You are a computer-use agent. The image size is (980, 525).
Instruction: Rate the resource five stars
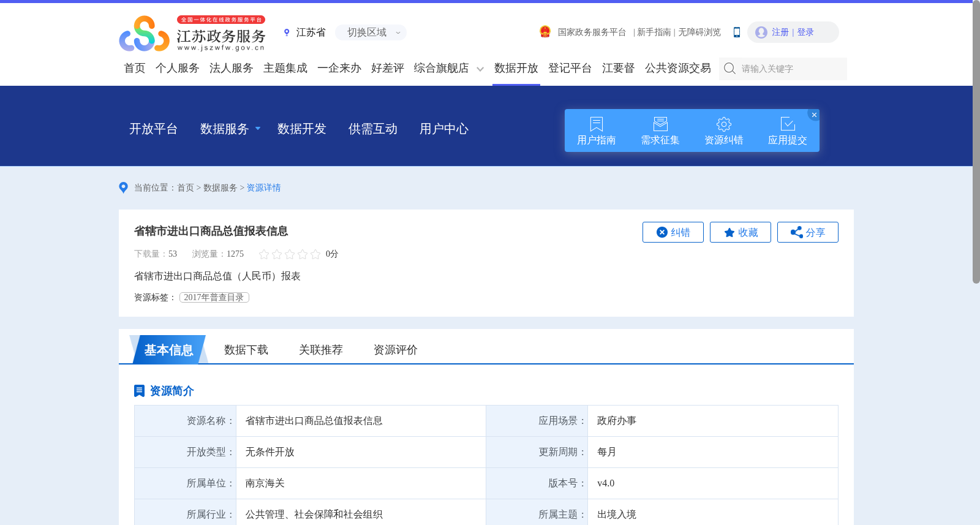coord(315,254)
